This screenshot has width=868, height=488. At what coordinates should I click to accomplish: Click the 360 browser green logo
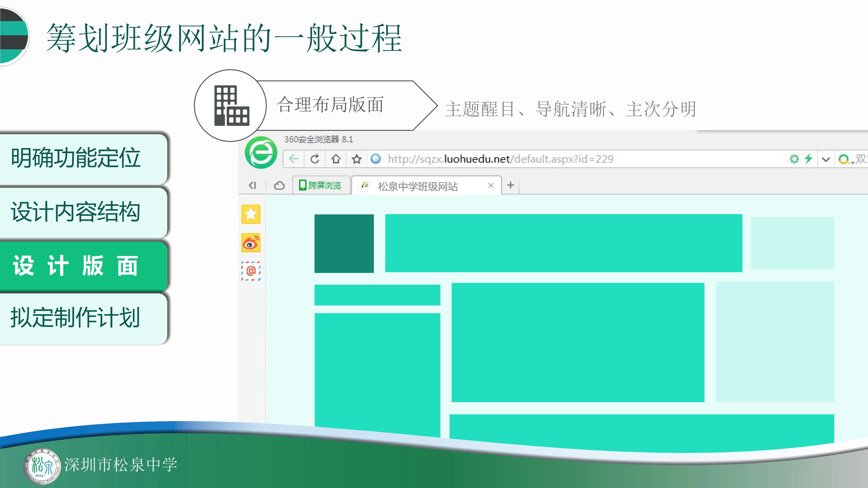pyautogui.click(x=261, y=152)
